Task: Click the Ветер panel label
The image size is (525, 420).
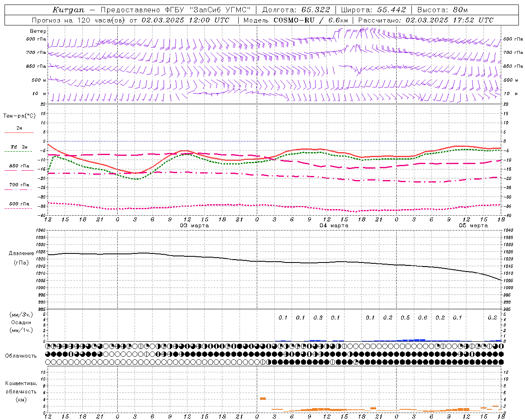Action: [x=38, y=31]
